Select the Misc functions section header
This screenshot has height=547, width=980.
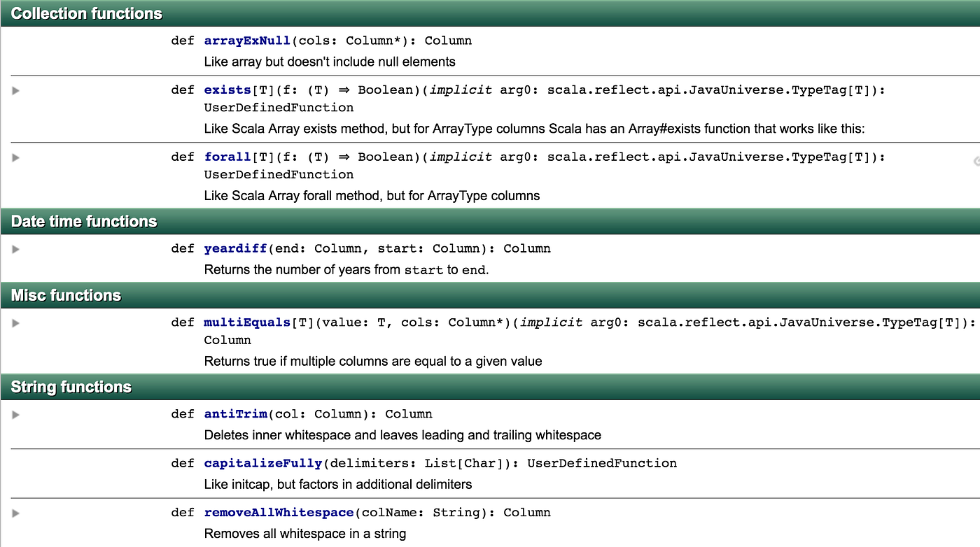click(x=65, y=295)
